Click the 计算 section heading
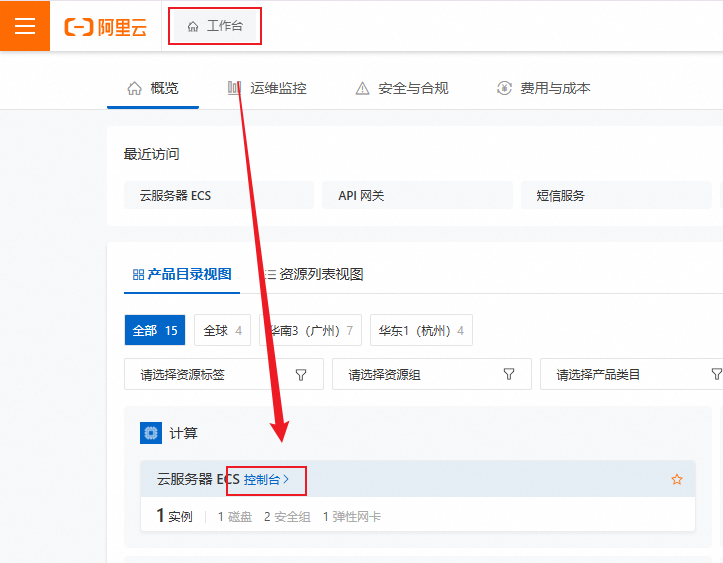This screenshot has width=723, height=563. click(183, 433)
